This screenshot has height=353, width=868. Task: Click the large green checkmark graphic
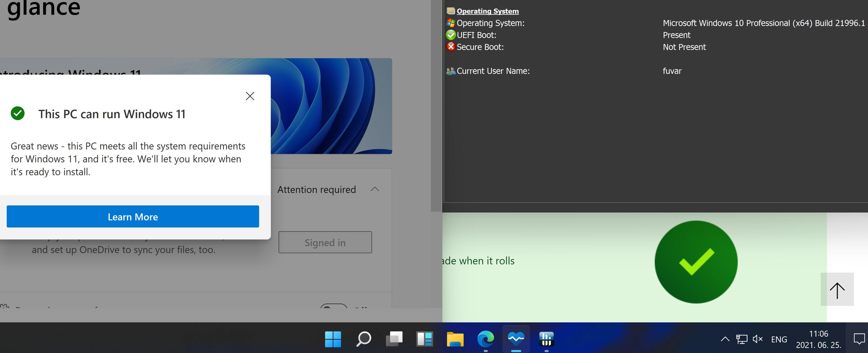tap(696, 262)
